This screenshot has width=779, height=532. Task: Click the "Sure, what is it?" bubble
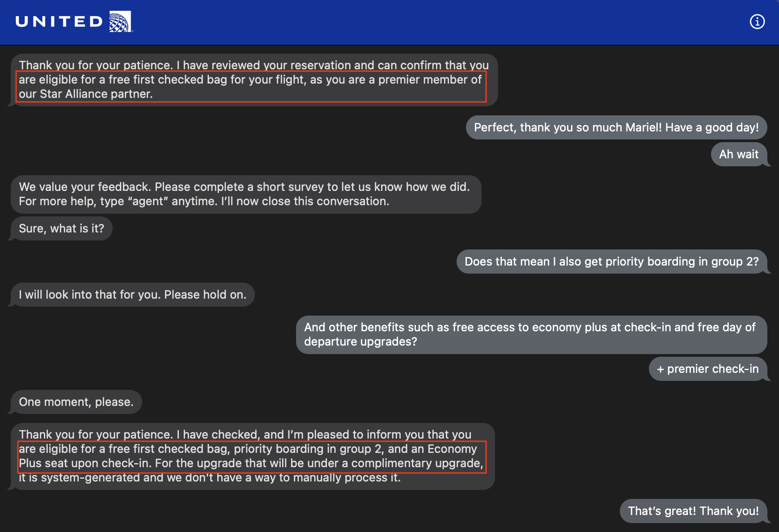(61, 228)
